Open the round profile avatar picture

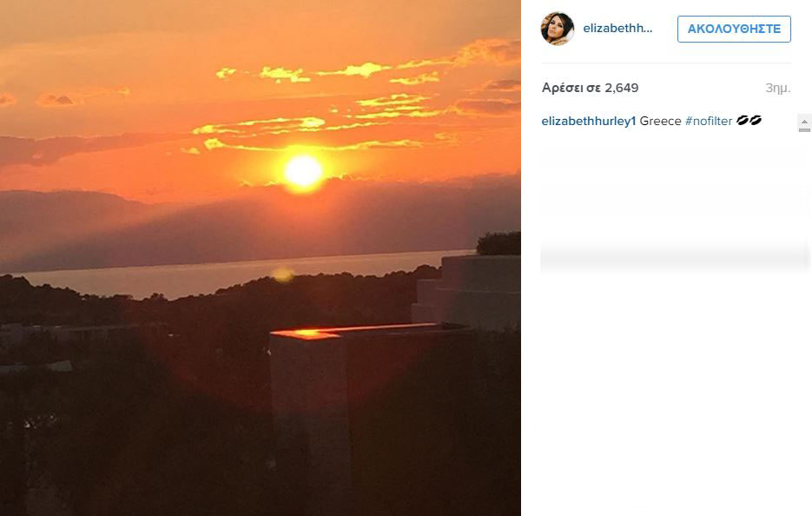click(558, 29)
